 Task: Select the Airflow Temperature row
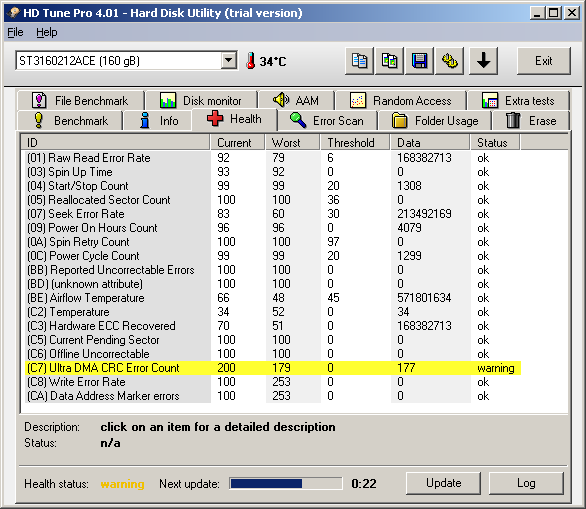tap(273, 298)
